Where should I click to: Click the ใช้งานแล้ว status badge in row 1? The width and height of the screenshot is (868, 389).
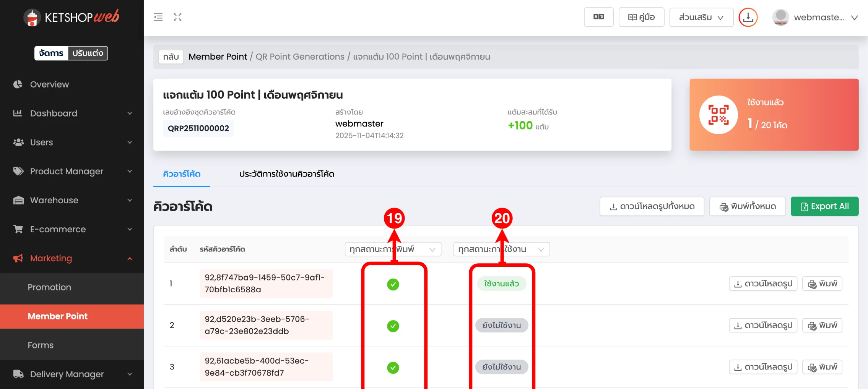click(501, 284)
